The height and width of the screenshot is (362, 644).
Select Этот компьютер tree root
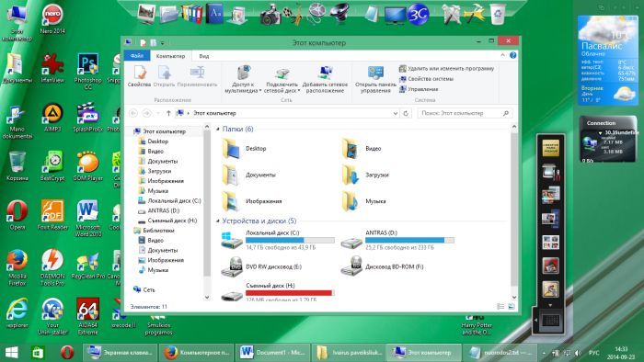pos(160,131)
